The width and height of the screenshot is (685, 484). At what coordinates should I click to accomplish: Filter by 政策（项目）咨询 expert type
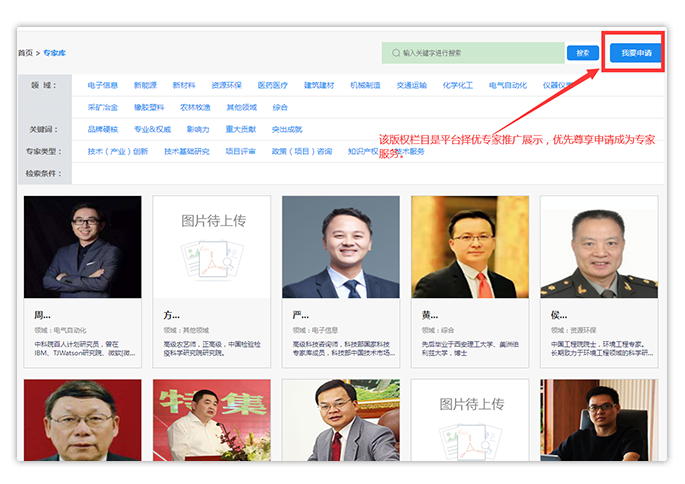(302, 152)
